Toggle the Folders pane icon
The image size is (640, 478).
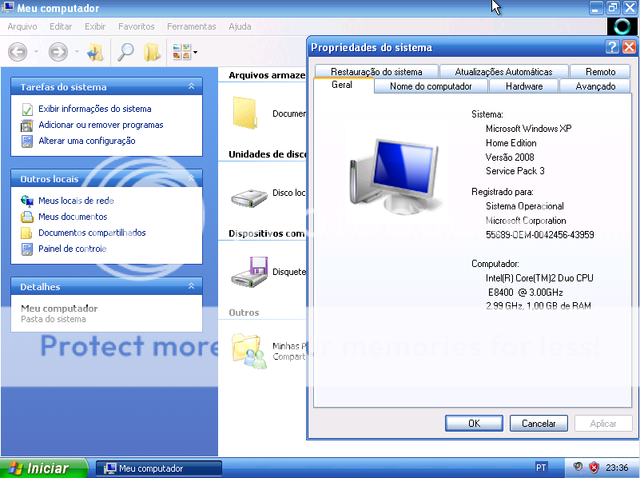point(152,51)
